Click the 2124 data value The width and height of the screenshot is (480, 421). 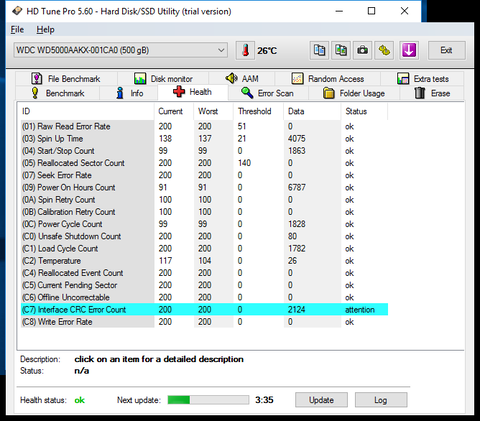coord(296,310)
